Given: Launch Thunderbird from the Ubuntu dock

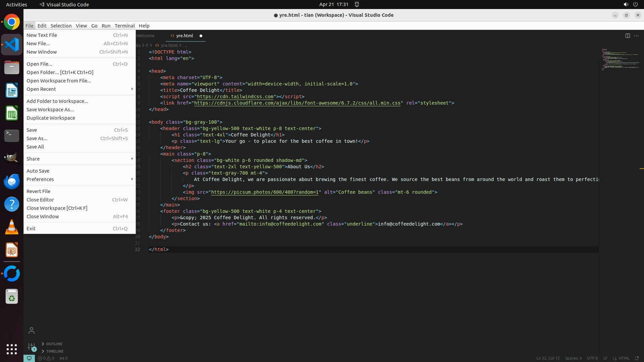Looking at the screenshot, I should [x=12, y=181].
